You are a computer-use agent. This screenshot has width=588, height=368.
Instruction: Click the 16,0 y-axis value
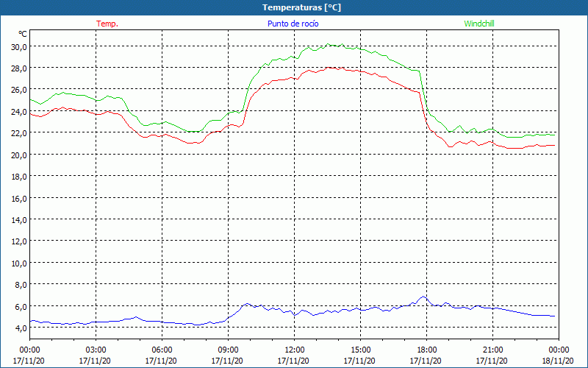click(x=20, y=199)
